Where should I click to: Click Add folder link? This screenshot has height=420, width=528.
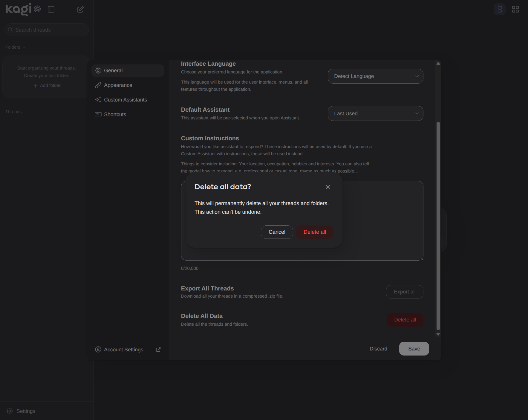pyautogui.click(x=47, y=85)
